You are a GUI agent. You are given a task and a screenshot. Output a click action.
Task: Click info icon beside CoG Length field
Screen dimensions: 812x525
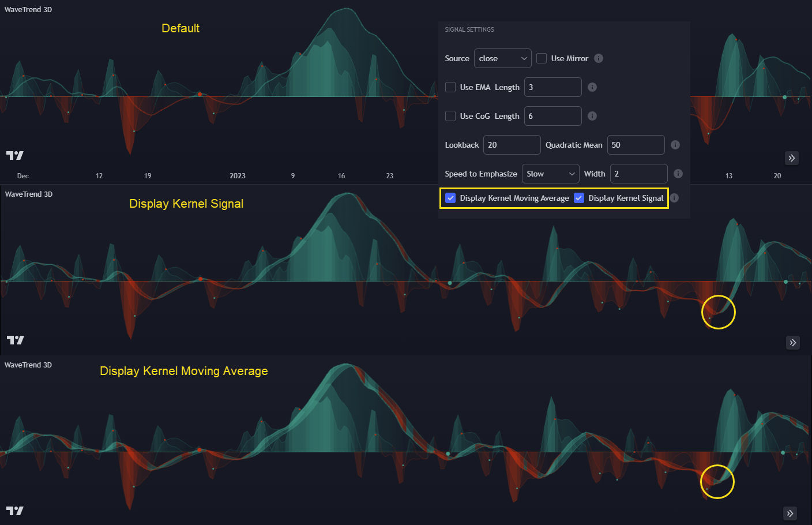coord(592,116)
